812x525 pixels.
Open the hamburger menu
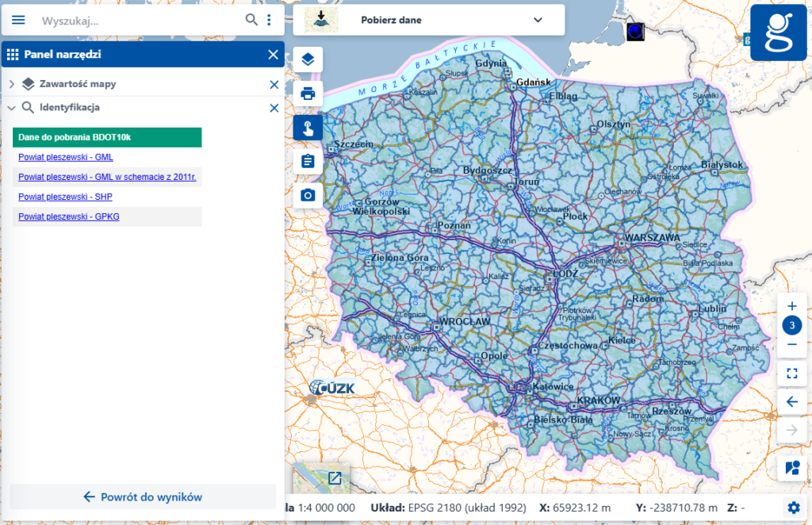point(17,20)
